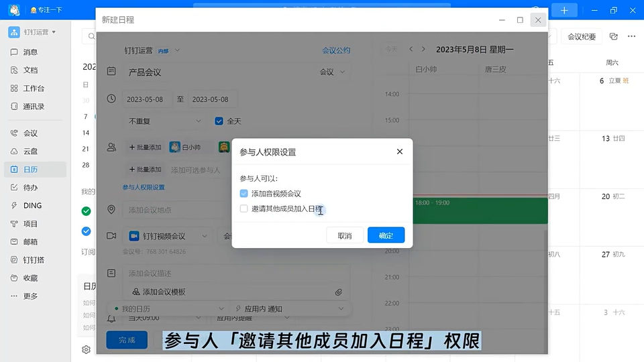The image size is (644, 362).
Task: Check "邀请其他成员加入日程" permission checkbox
Action: click(244, 209)
